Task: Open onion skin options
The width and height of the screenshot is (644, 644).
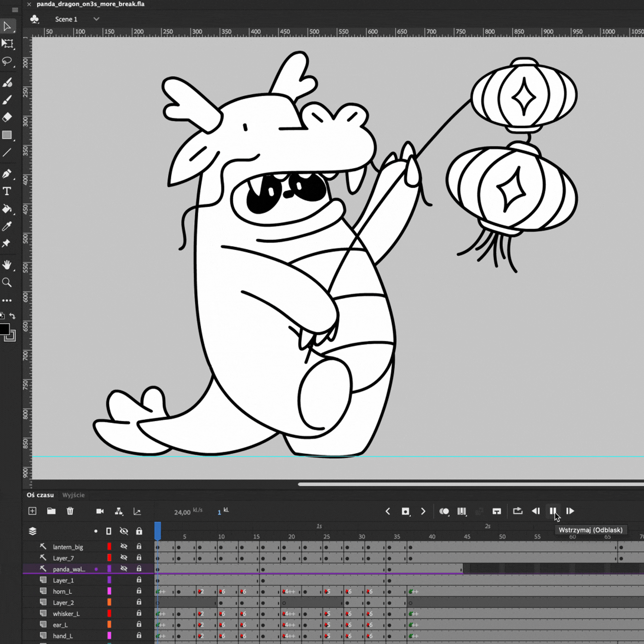Action: point(444,511)
